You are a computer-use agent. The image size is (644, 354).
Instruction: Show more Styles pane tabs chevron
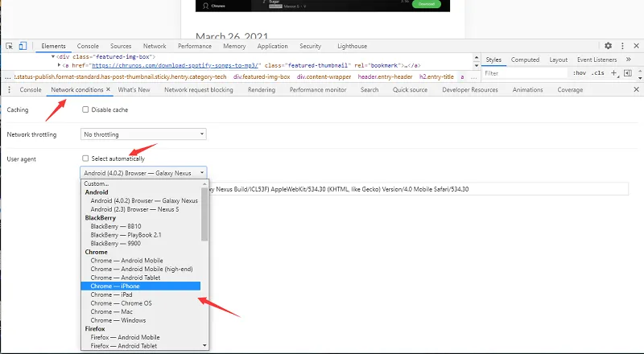coord(629,60)
